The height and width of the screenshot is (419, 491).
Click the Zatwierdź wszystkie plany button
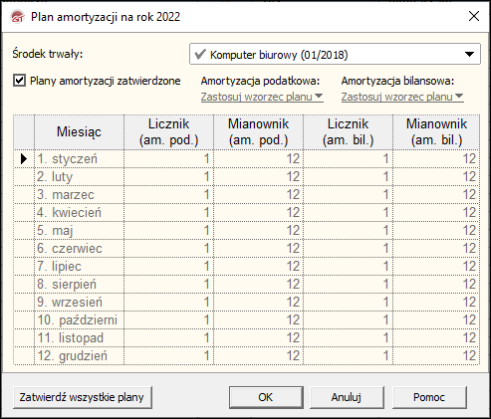[82, 397]
